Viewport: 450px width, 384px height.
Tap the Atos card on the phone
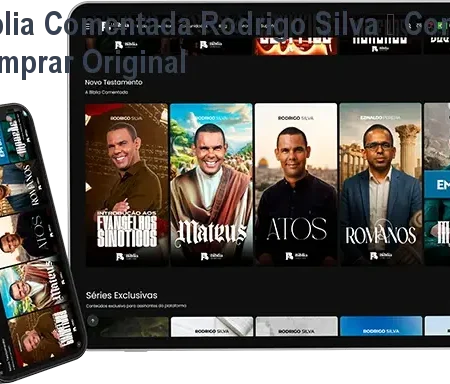click(28, 237)
